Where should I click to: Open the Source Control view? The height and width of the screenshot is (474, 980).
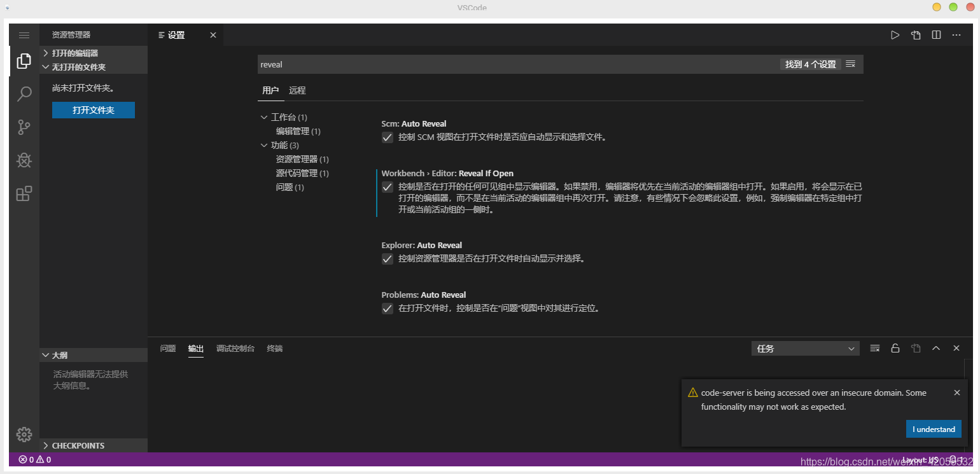point(24,127)
